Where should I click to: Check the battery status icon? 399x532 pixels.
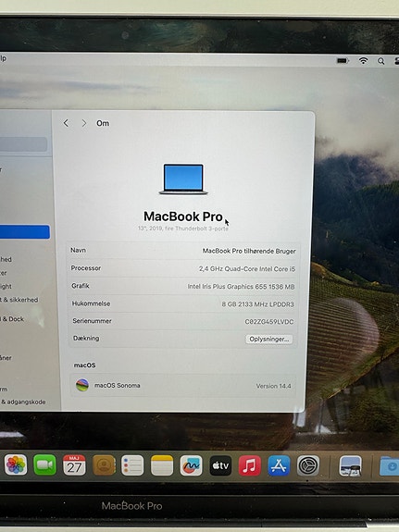tap(343, 61)
